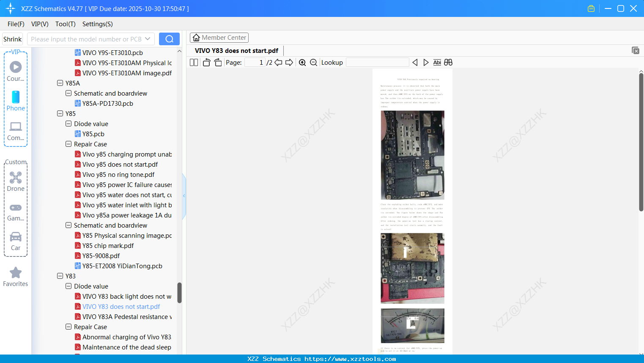Click the yellow VIP badge in the title bar

pyautogui.click(x=591, y=8)
